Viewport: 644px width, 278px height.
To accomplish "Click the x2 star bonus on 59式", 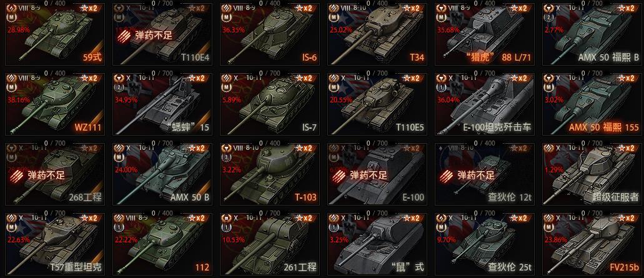I will 90,8.
